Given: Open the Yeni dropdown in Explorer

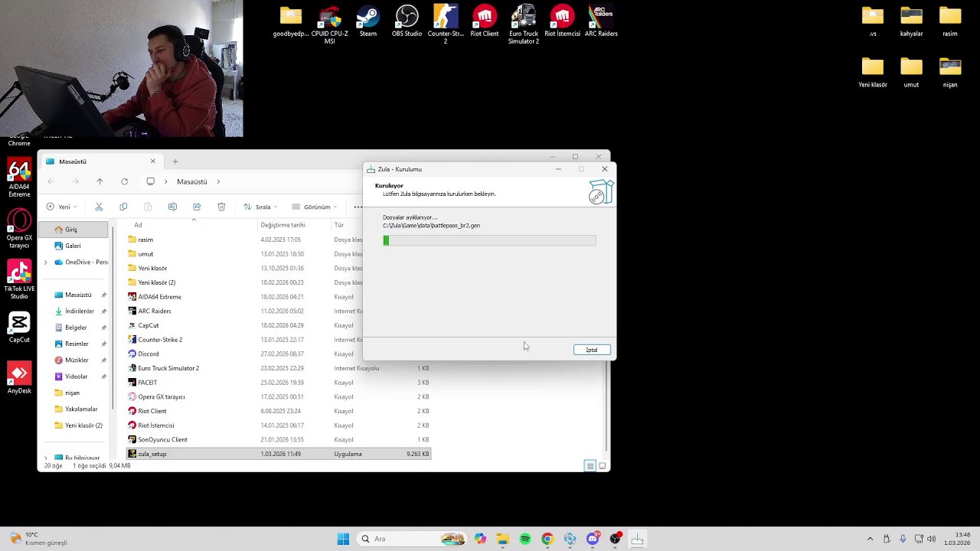Looking at the screenshot, I should point(61,207).
